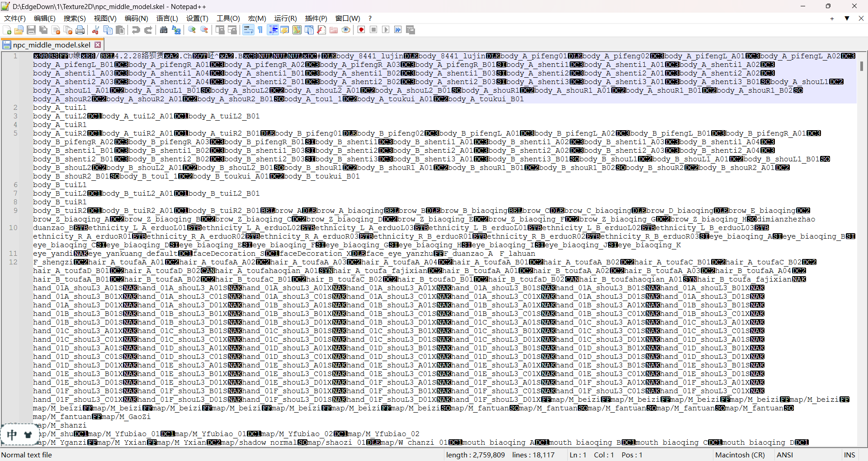This screenshot has height=461, width=868.
Task: Expand the 语言(L) language menu
Action: pyautogui.click(x=167, y=19)
